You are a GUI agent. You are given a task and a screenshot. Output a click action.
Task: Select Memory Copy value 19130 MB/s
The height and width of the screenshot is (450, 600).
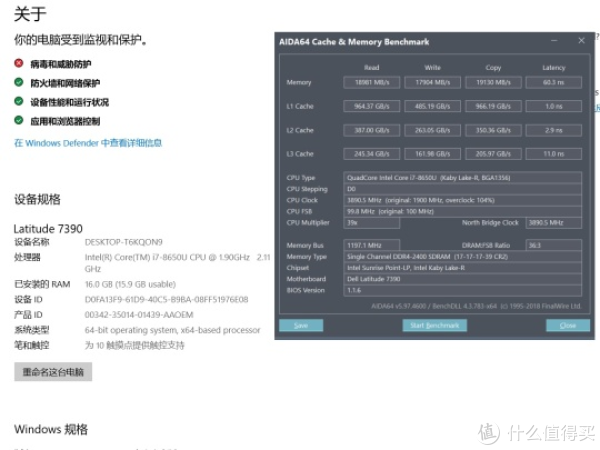click(493, 82)
